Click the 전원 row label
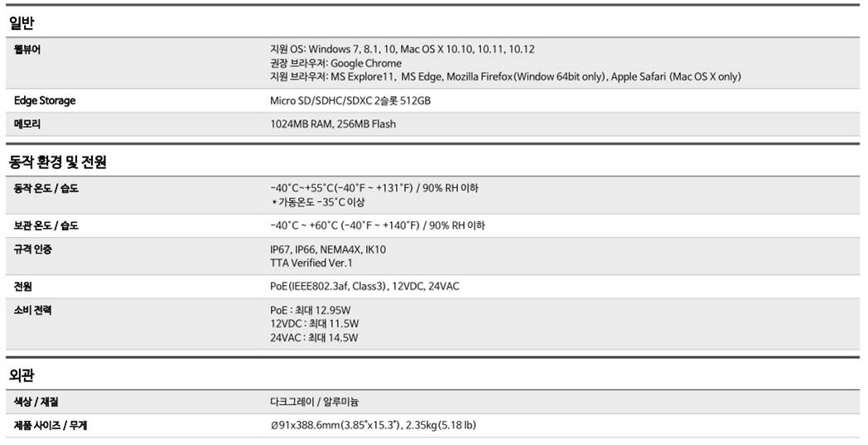The width and height of the screenshot is (868, 445). [x=22, y=287]
